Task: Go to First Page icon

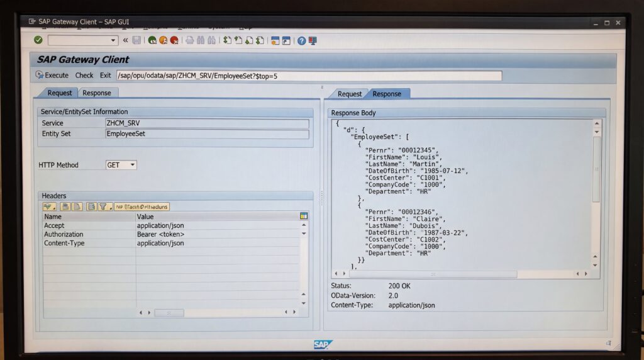Action: pyautogui.click(x=227, y=40)
